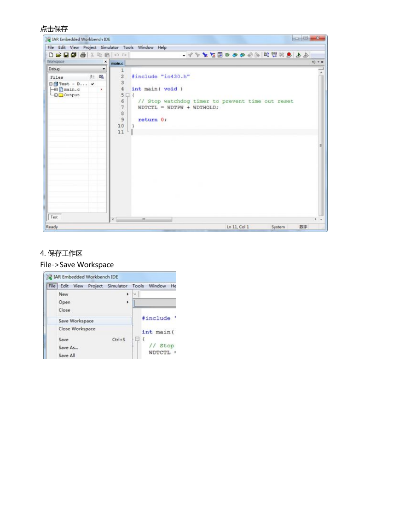Click the editor horizontal scrollbar thumb
Image resolution: width=411 pixels, height=532 pixels.
click(144, 220)
